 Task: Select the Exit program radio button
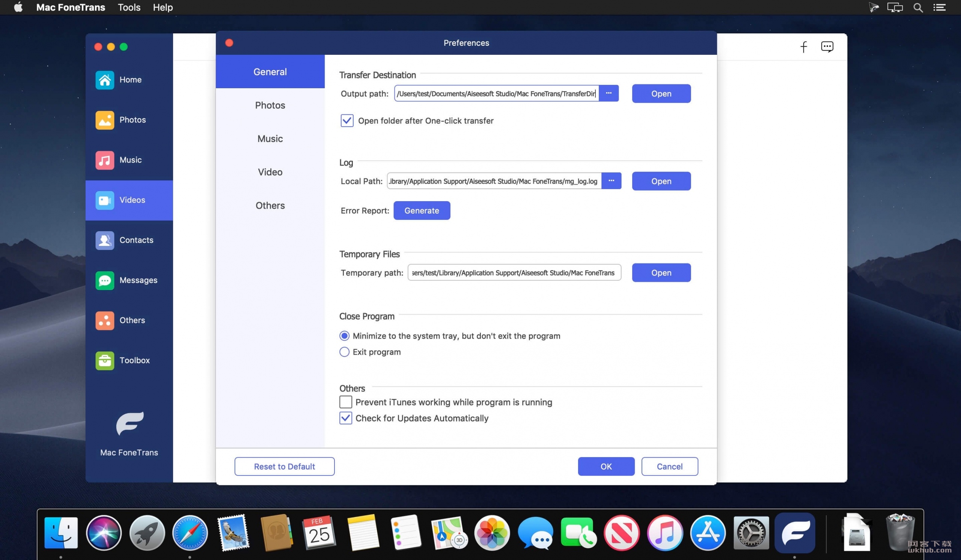344,352
